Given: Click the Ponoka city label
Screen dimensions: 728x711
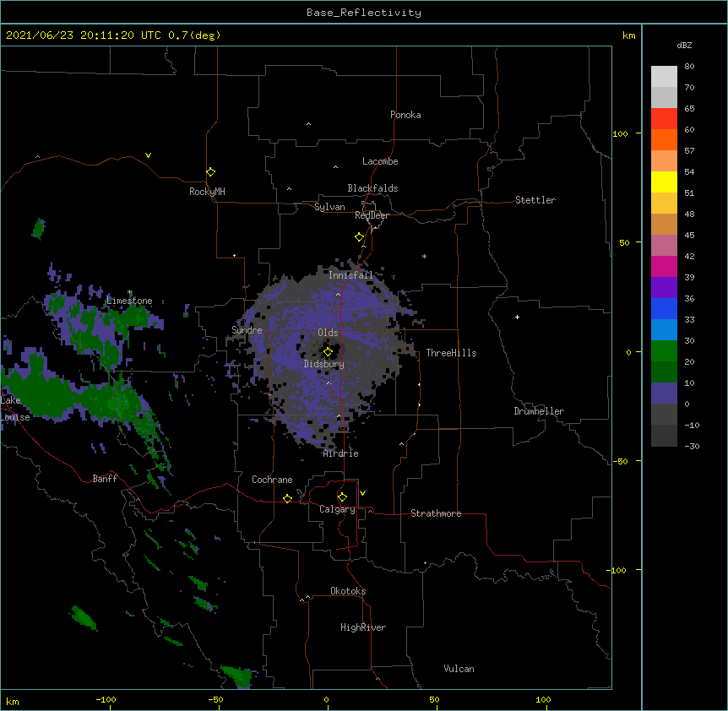Looking at the screenshot, I should [405, 115].
